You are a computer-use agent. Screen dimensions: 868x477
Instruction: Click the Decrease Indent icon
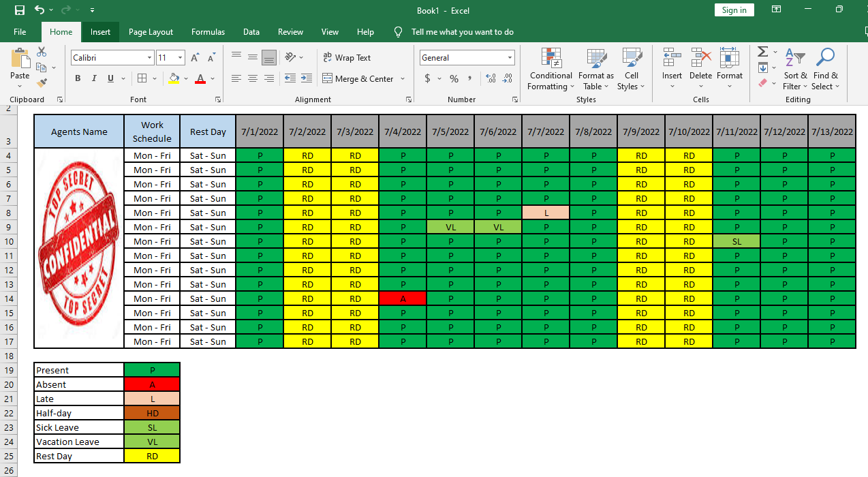[x=290, y=78]
